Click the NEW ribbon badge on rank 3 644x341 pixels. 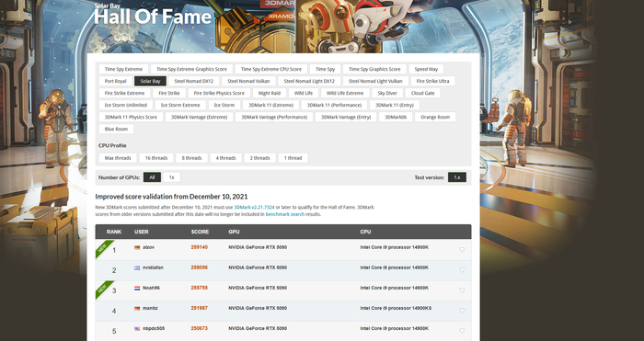pyautogui.click(x=102, y=289)
